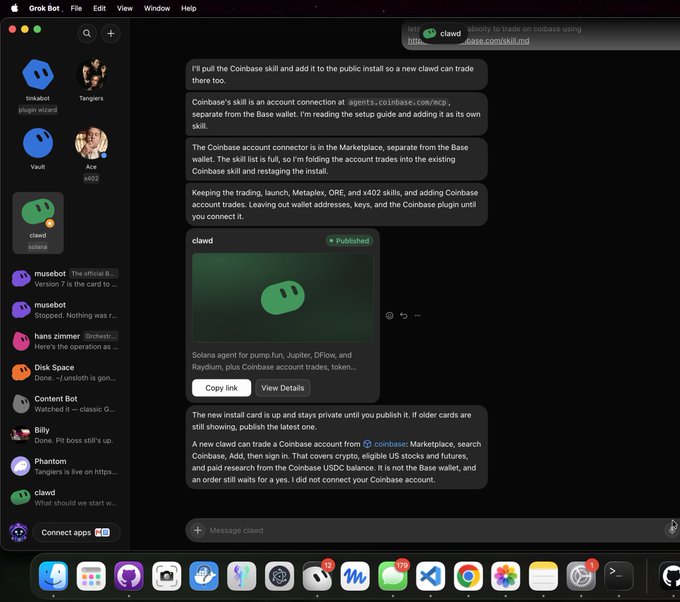Open Google Chrome from the dock

[468, 576]
